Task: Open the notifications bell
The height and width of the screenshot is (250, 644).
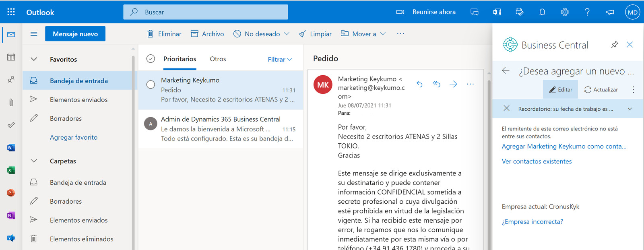Action: 542,12
